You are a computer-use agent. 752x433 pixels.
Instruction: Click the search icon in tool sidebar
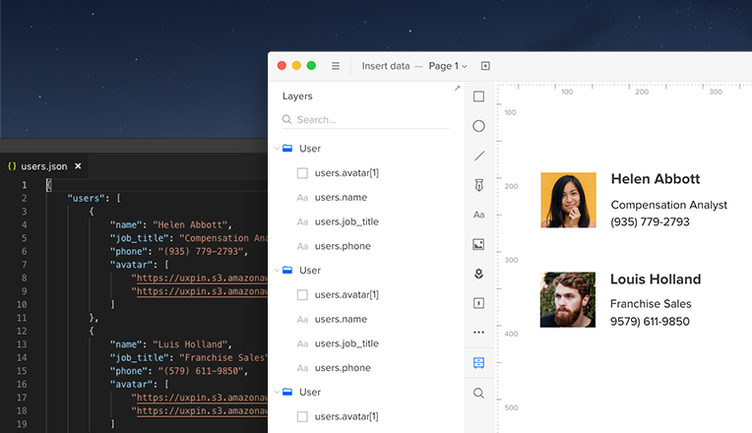tap(479, 393)
